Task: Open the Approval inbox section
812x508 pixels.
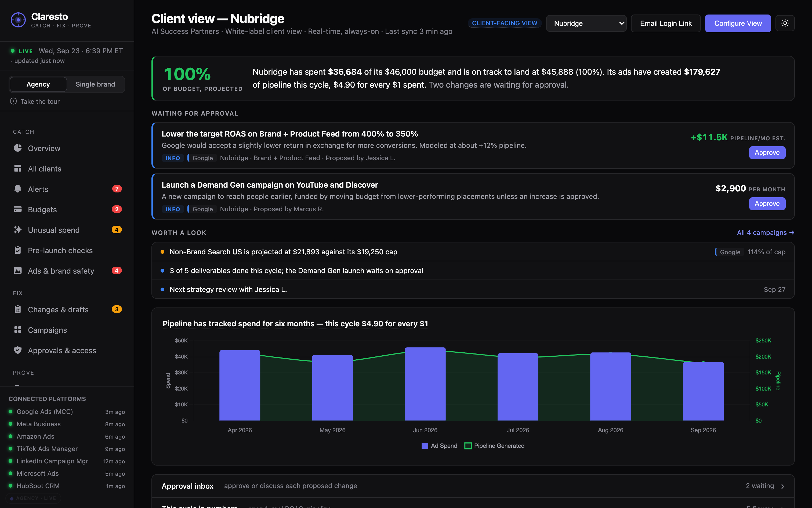Action: coord(473,486)
